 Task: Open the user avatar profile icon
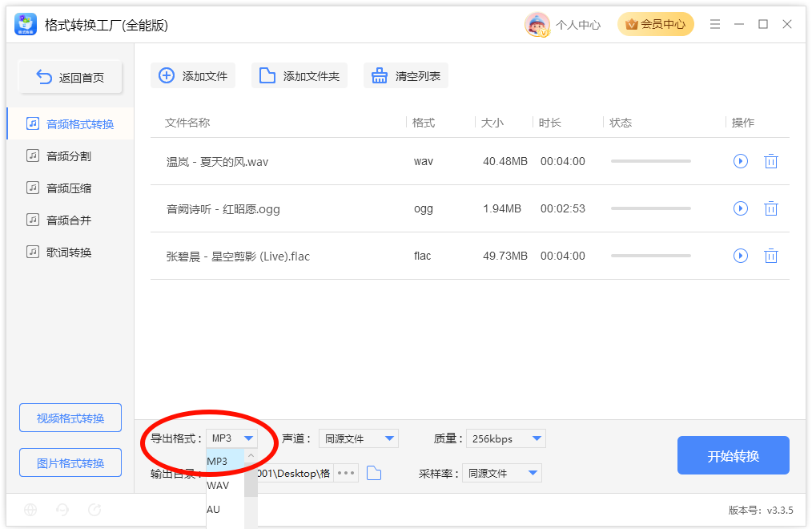coord(537,24)
